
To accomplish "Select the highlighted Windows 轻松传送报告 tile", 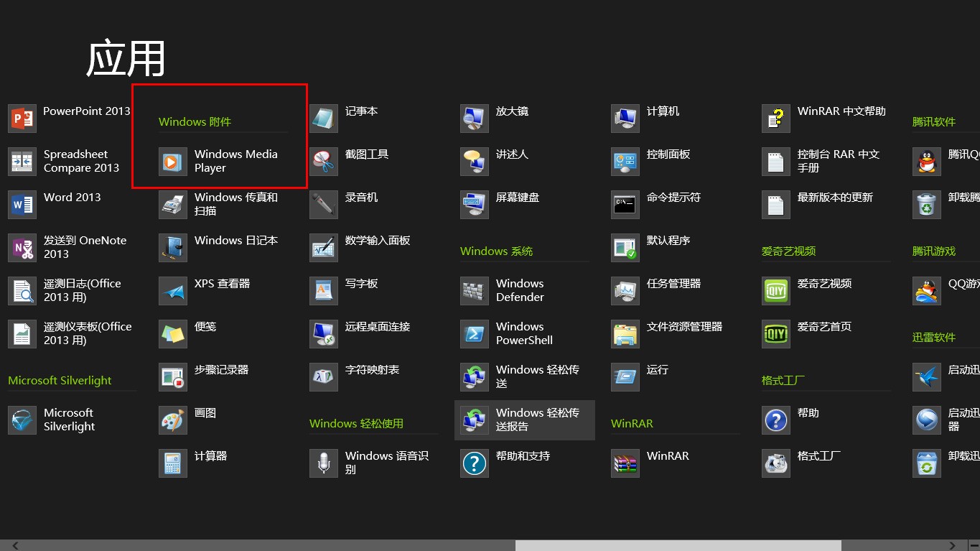I will [525, 420].
